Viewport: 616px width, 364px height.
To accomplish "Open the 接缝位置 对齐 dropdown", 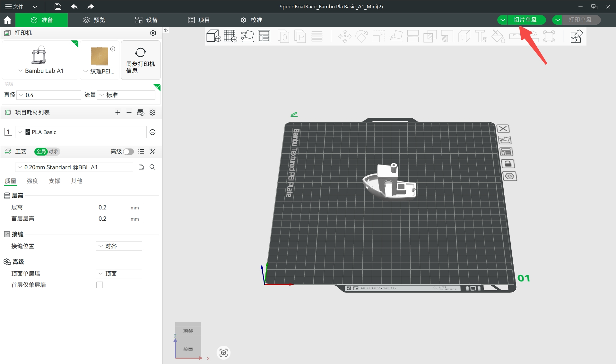I will click(119, 246).
